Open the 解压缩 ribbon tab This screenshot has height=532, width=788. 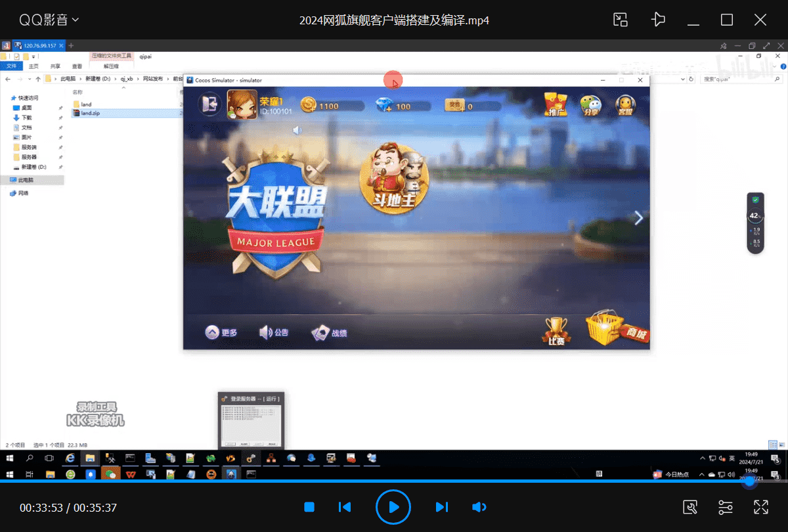(x=112, y=66)
